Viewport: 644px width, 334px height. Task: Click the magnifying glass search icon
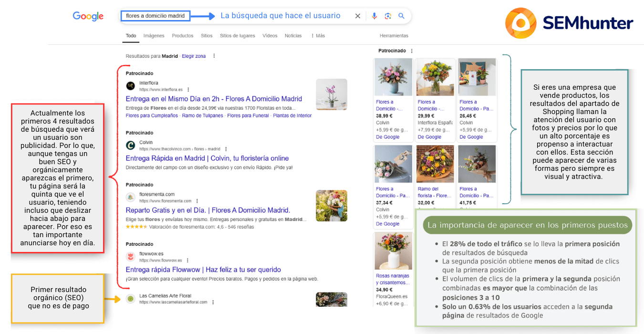click(x=402, y=16)
